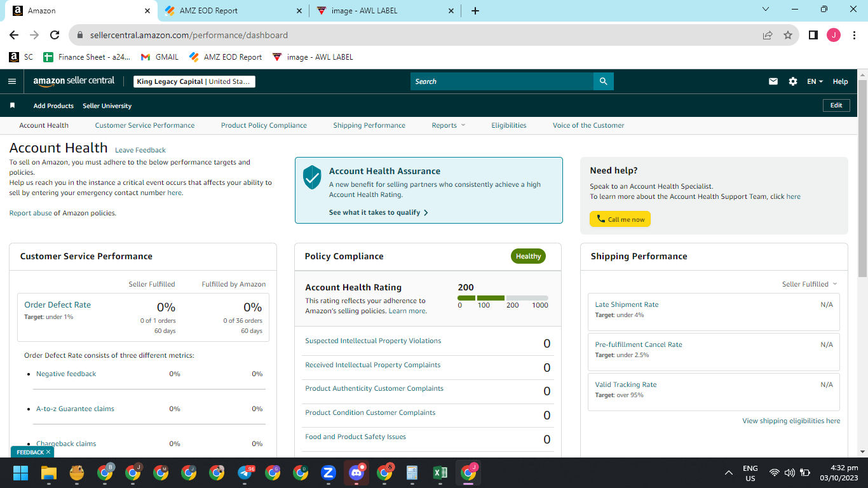Viewport: 868px width, 488px height.
Task: Click the search magnifier button
Action: (603, 81)
